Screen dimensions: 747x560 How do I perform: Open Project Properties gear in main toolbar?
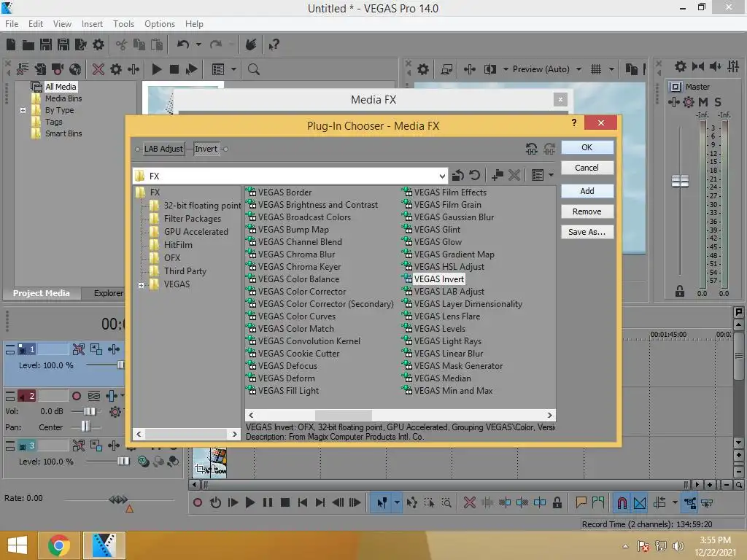pos(98,44)
